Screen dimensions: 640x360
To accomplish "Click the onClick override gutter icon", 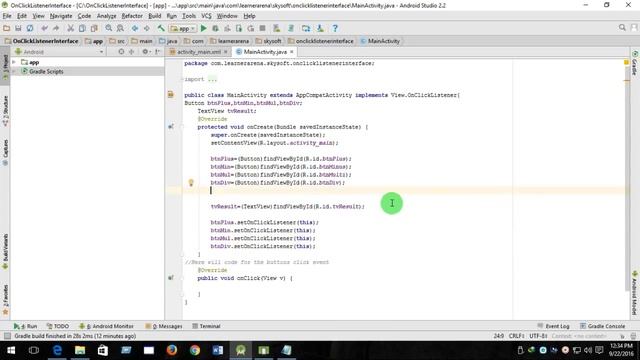I will [x=171, y=278].
